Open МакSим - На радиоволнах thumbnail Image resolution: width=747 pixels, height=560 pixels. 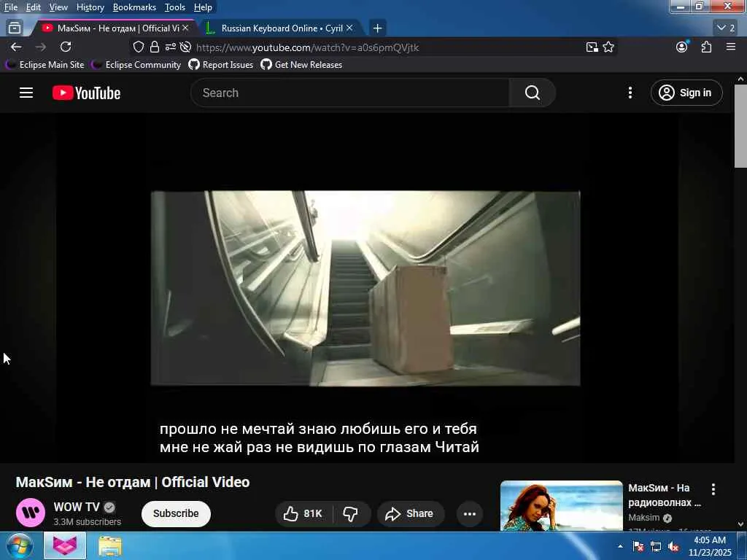point(561,506)
